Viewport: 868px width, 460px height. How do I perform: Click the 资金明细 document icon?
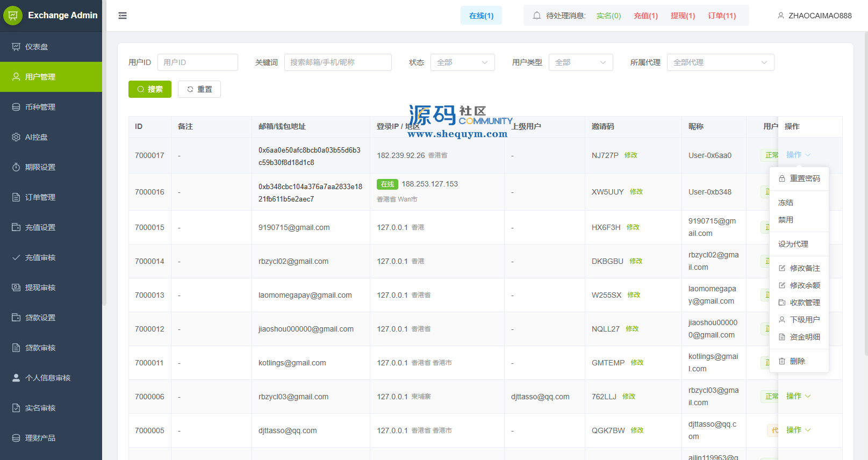coord(782,337)
